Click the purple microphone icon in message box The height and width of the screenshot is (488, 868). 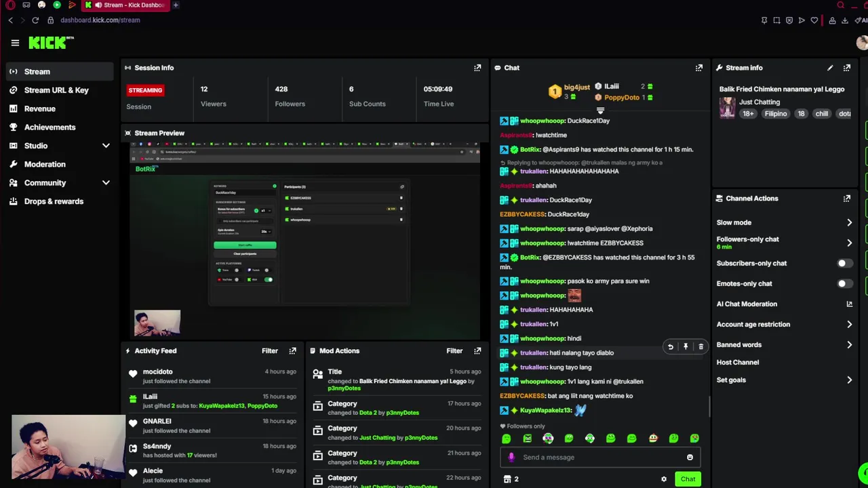511,457
